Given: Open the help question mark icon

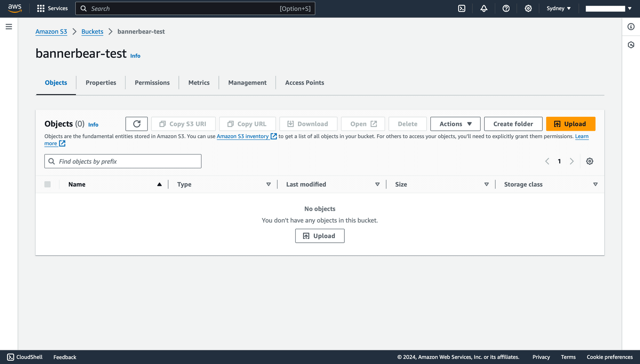Looking at the screenshot, I should tap(506, 8).
